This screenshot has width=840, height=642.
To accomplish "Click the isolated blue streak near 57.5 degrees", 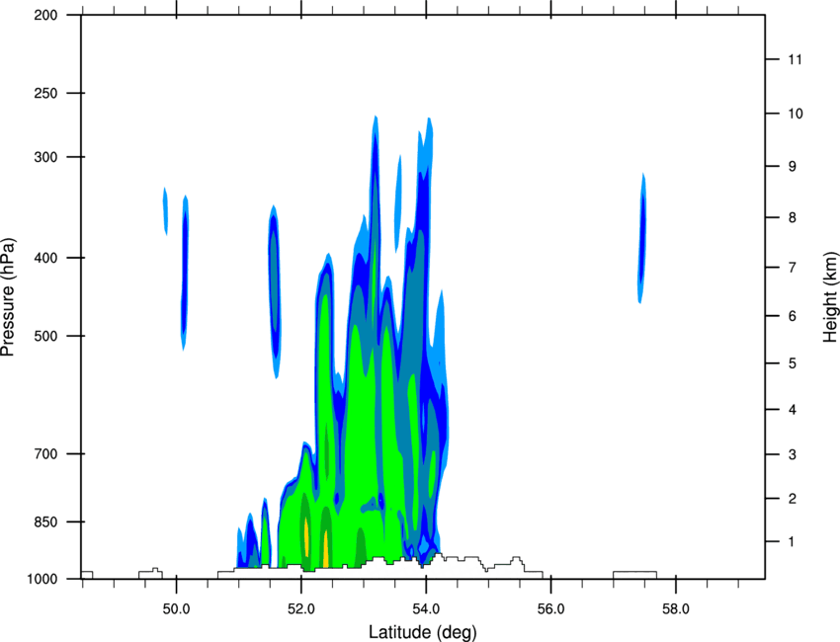I will click(641, 238).
